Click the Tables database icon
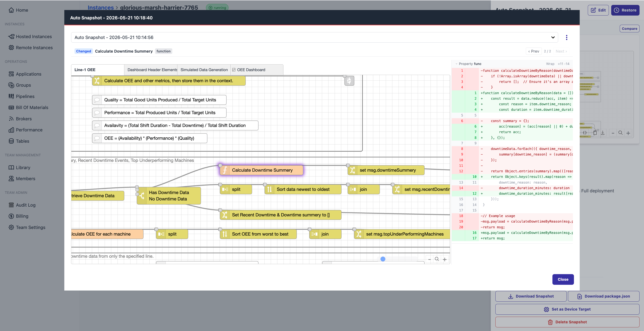644x331 pixels. click(11, 141)
